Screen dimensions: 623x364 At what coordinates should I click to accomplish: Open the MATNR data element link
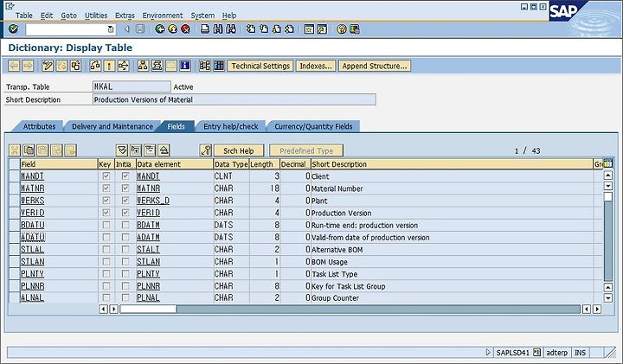(148, 188)
